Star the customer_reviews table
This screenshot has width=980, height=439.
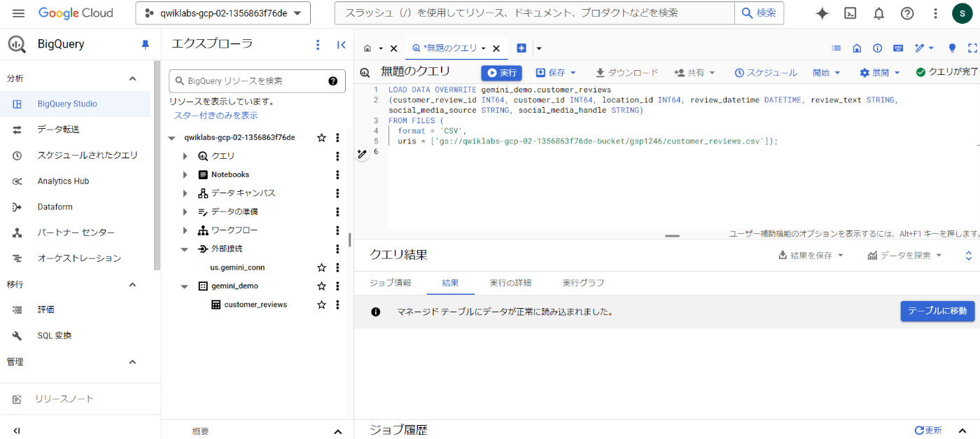(x=321, y=305)
